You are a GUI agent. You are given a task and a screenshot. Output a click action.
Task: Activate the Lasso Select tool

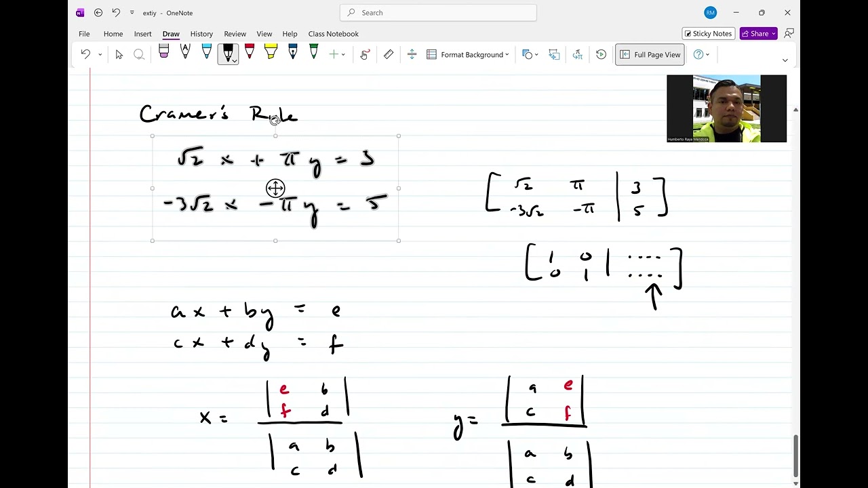[x=139, y=55]
